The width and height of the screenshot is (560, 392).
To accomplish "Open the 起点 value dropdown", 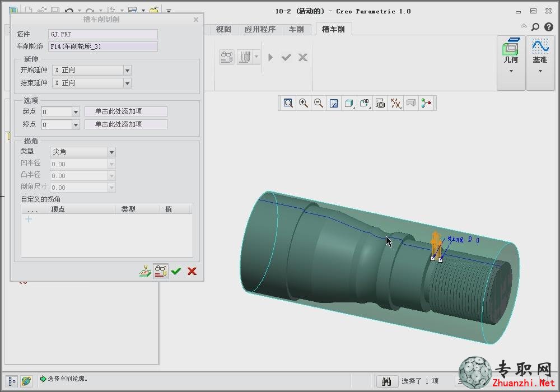I will pyautogui.click(x=76, y=112).
